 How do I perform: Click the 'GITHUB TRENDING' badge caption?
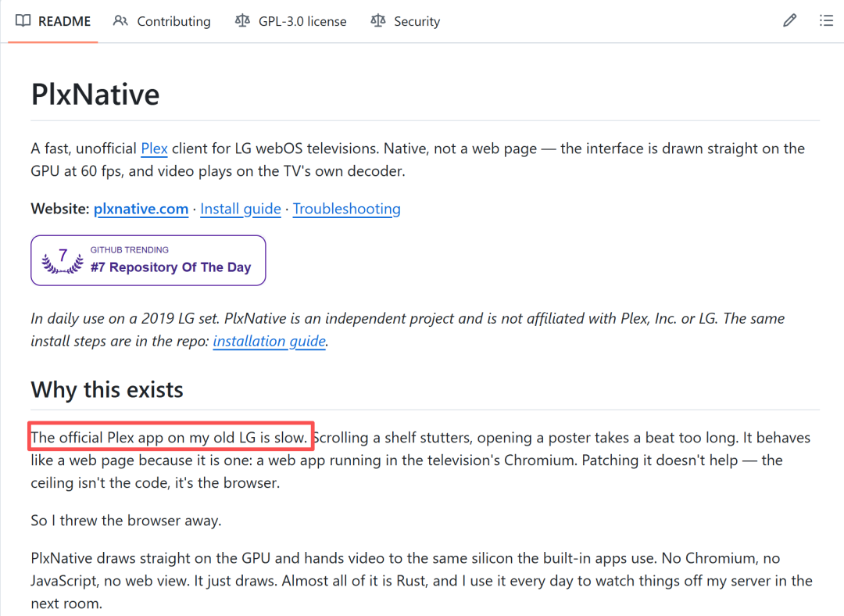[x=129, y=250]
